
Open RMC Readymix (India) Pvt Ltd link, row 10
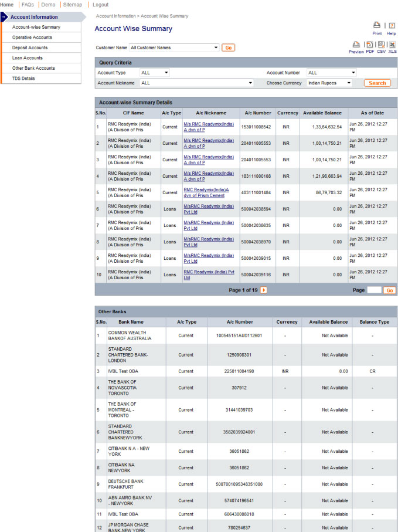pos(209,275)
